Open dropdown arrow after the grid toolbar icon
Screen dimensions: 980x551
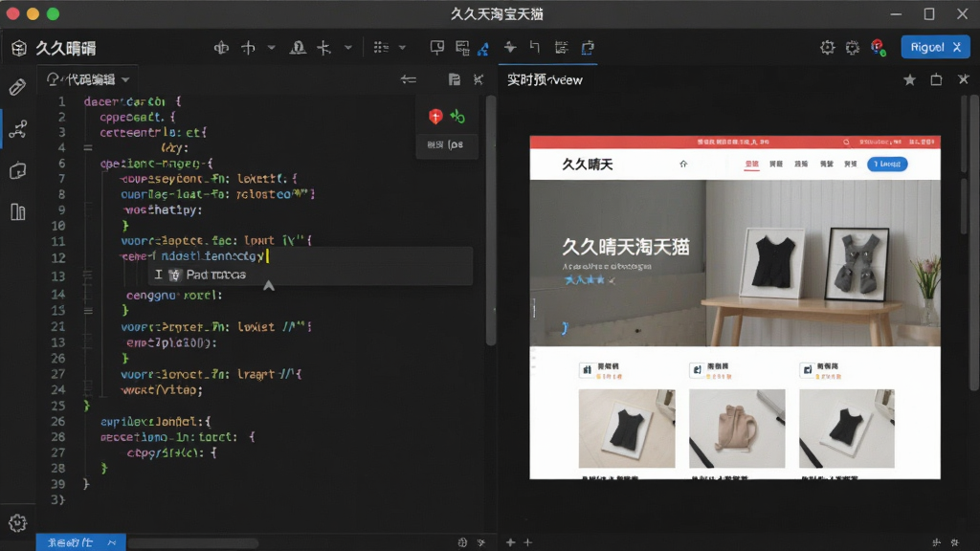tap(402, 48)
